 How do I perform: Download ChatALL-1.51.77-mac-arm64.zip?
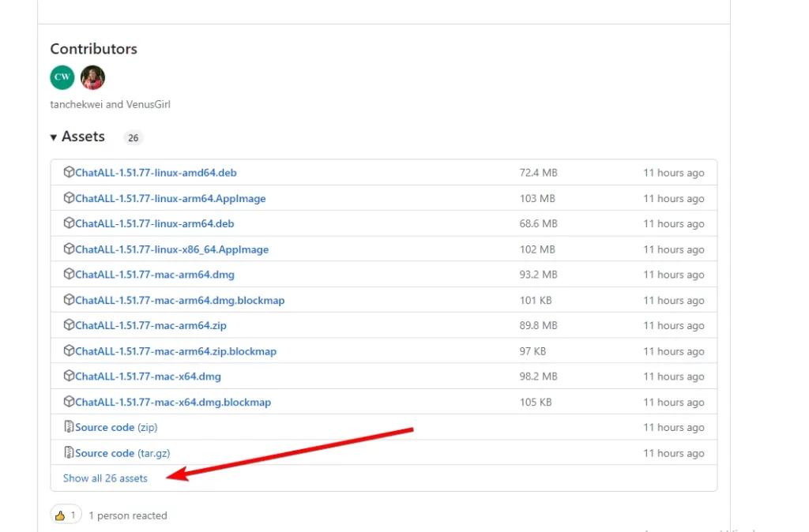[151, 326]
